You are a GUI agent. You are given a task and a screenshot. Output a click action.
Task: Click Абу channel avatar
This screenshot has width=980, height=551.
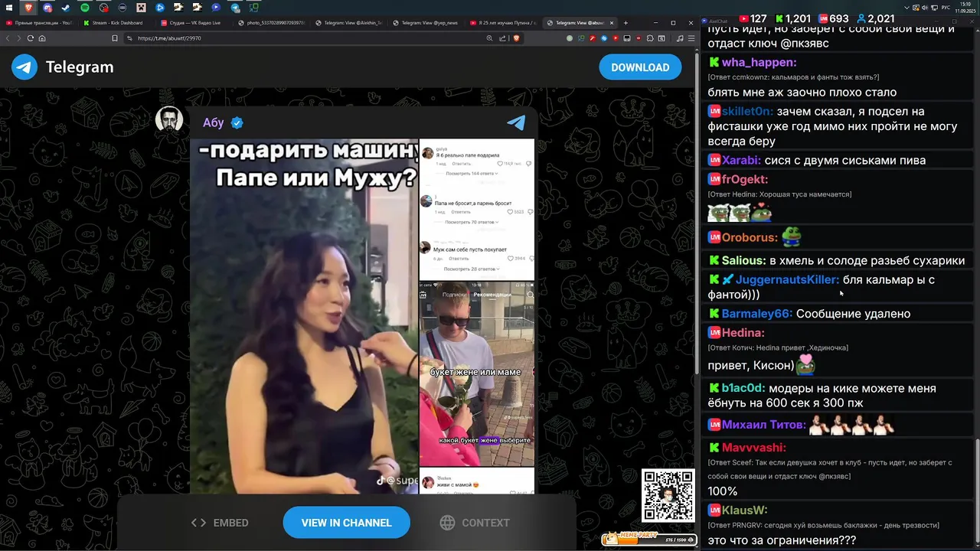(169, 121)
